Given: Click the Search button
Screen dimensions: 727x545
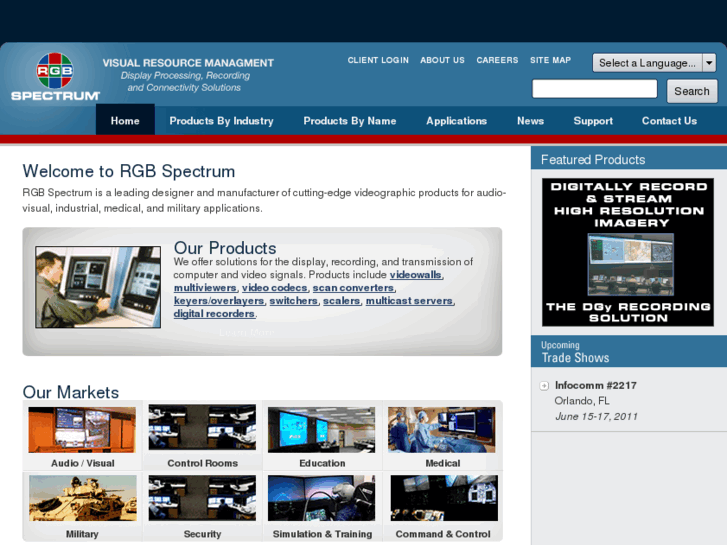Looking at the screenshot, I should point(692,91).
